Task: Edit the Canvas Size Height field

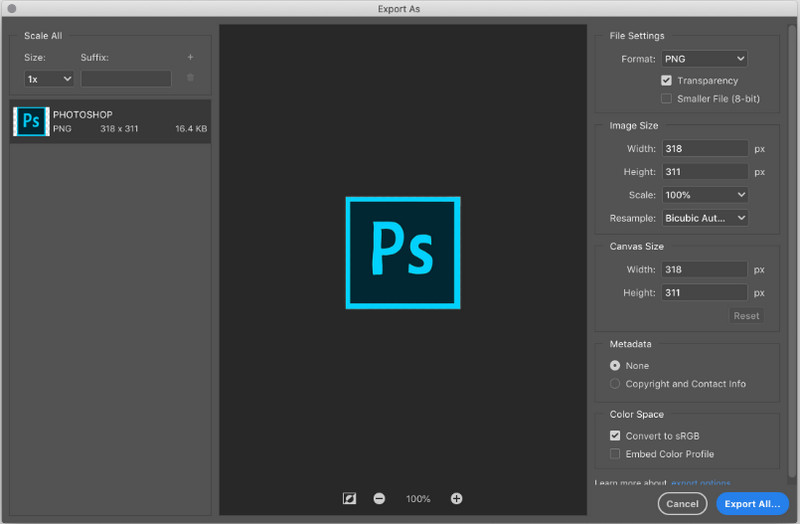Action: [x=705, y=292]
